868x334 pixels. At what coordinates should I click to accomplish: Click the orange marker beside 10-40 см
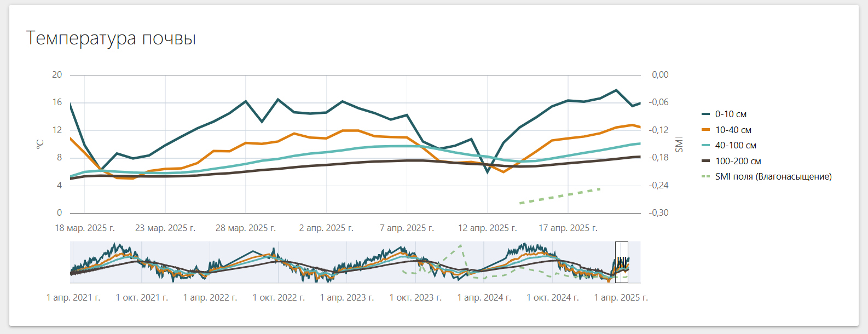pos(705,130)
